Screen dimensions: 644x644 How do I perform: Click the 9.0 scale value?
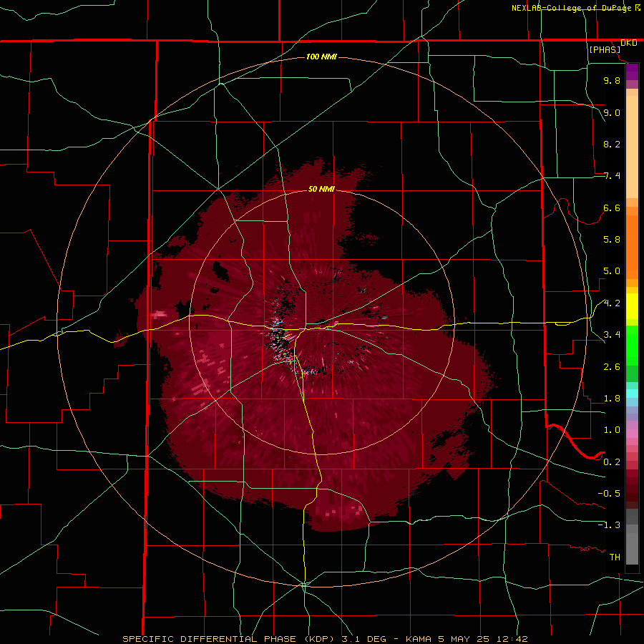pyautogui.click(x=612, y=112)
